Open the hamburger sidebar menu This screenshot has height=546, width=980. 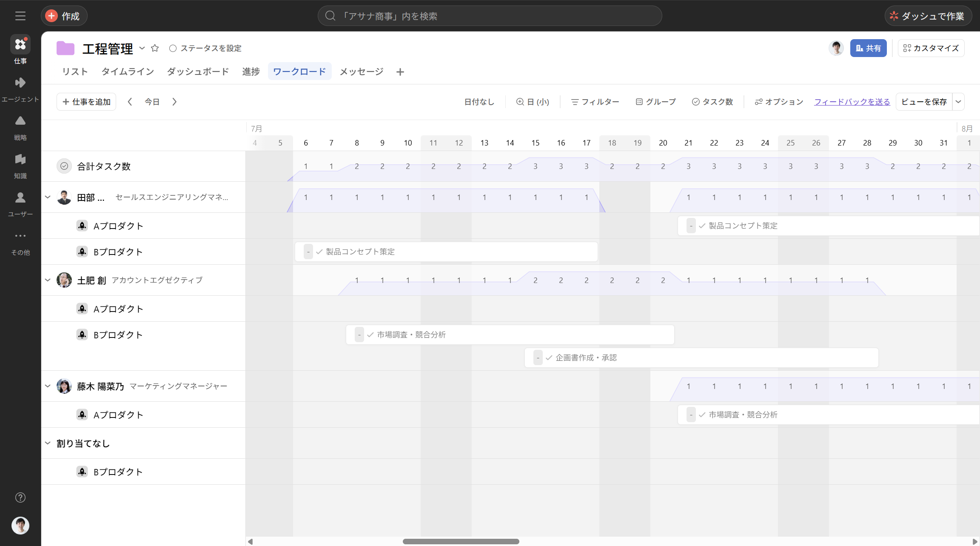tap(20, 16)
